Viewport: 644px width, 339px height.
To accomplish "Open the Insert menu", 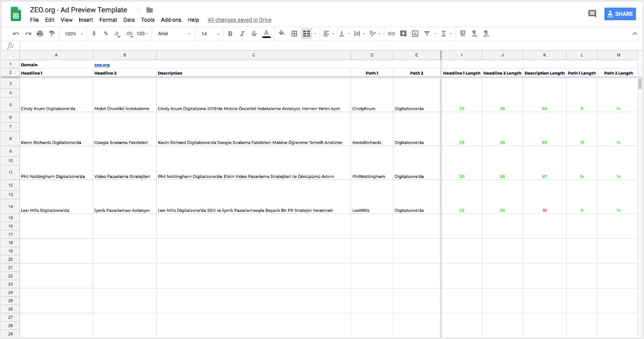I will click(x=86, y=20).
